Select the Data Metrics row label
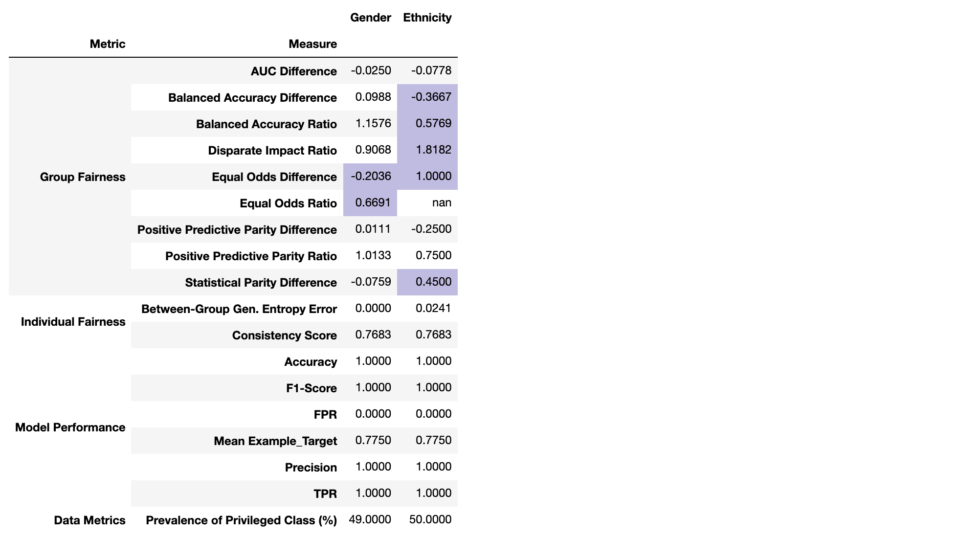Image resolution: width=980 pixels, height=538 pixels. point(89,520)
